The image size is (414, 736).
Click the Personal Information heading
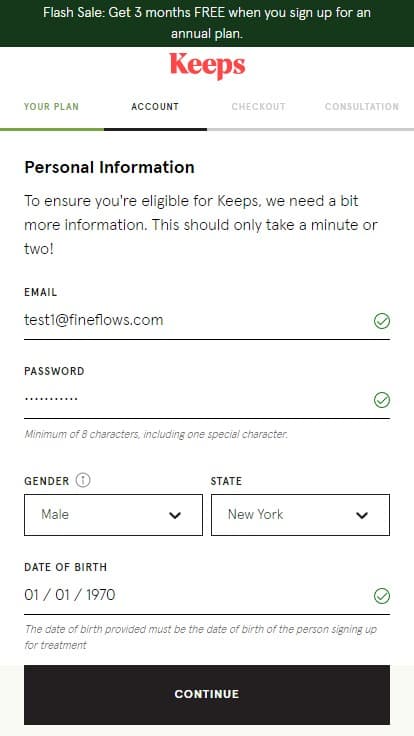109,168
